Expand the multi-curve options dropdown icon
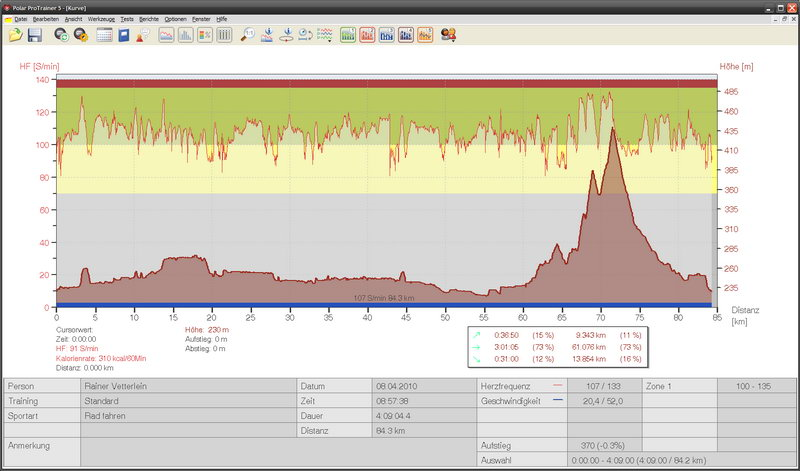 point(325,35)
